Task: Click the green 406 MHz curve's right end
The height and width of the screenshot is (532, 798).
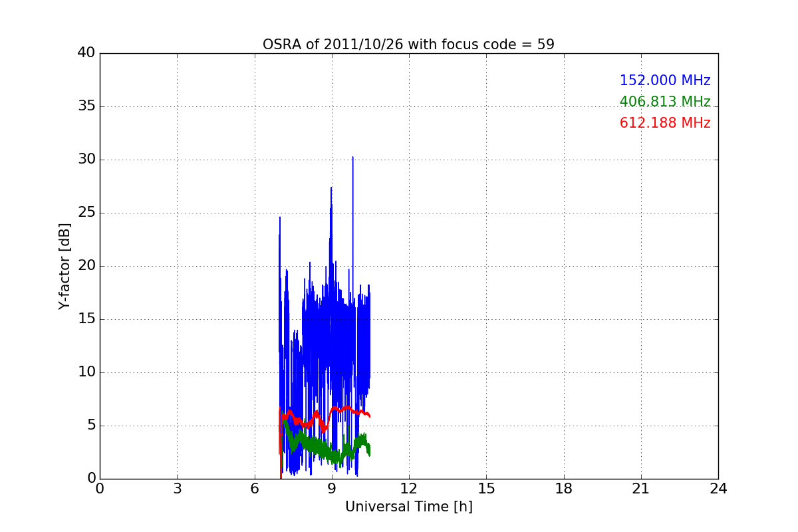Action: [368, 451]
